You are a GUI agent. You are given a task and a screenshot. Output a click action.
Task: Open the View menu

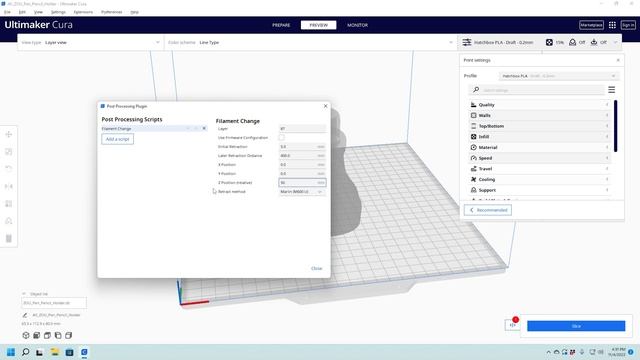coord(38,12)
